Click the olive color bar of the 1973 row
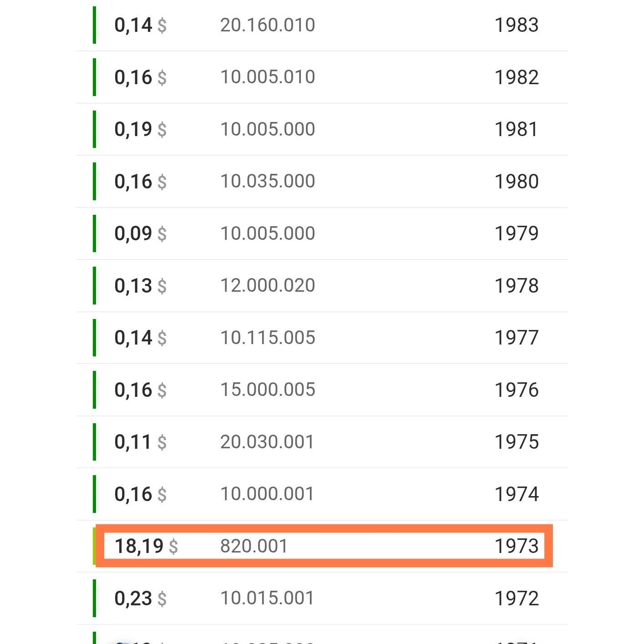The height and width of the screenshot is (644, 644). [x=94, y=546]
